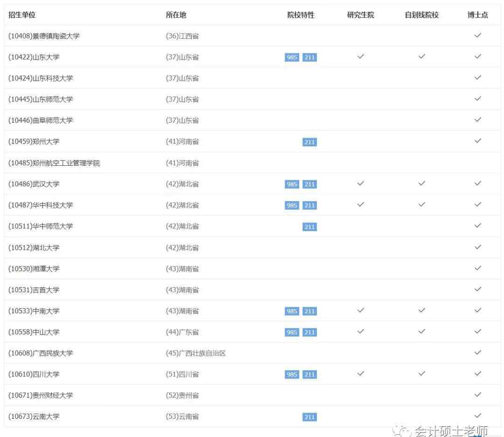Select the (36)江西省 location cell
504x437 pixels.
[182, 36]
